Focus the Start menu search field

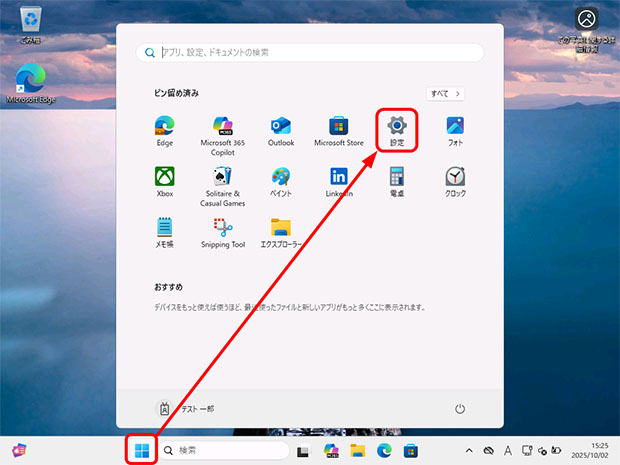click(310, 52)
